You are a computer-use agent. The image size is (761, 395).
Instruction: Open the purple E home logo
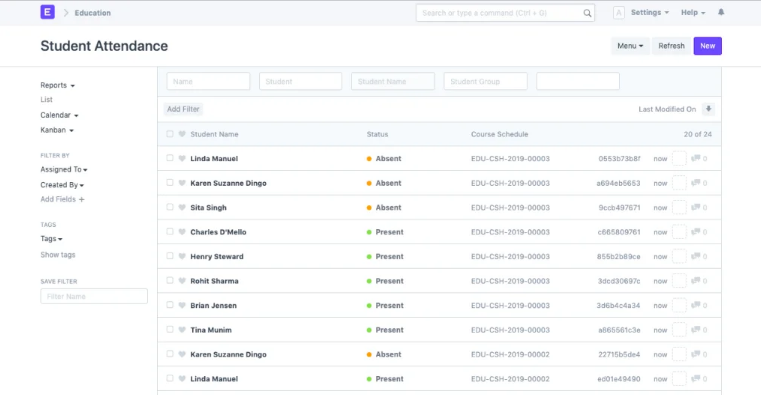coord(48,12)
